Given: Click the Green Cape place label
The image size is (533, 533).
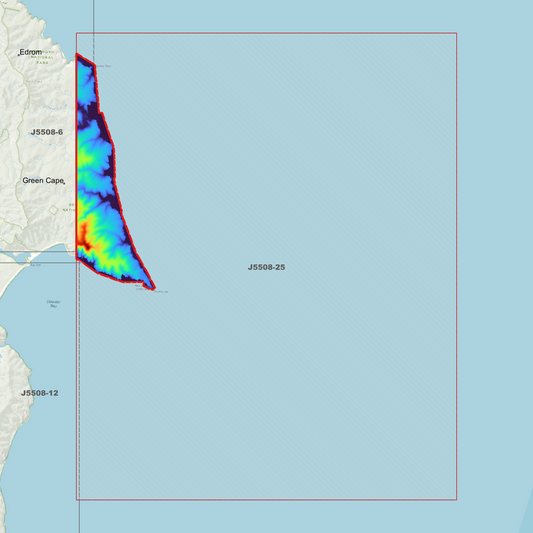Looking at the screenshot, I should click(x=43, y=180).
